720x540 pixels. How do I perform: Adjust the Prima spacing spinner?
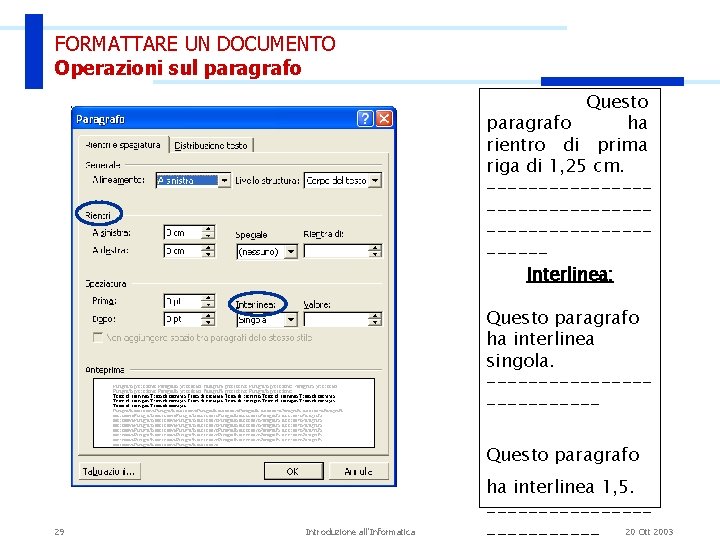point(208,301)
